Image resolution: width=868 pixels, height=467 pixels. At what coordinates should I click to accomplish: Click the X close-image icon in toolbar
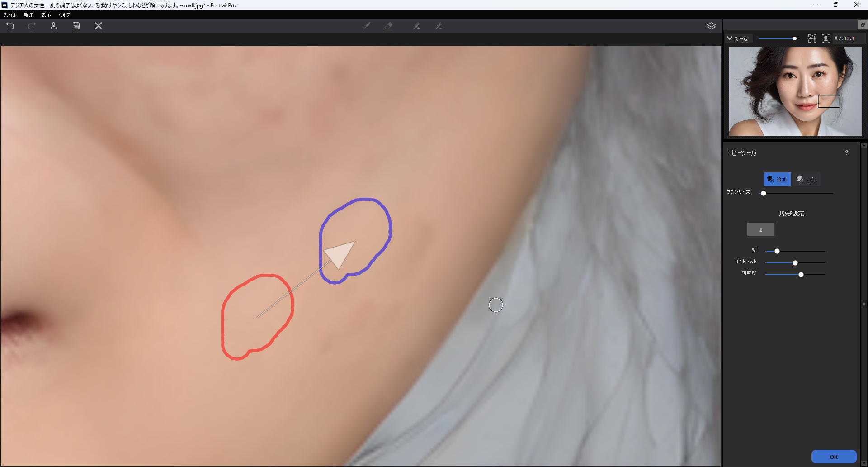pos(99,26)
